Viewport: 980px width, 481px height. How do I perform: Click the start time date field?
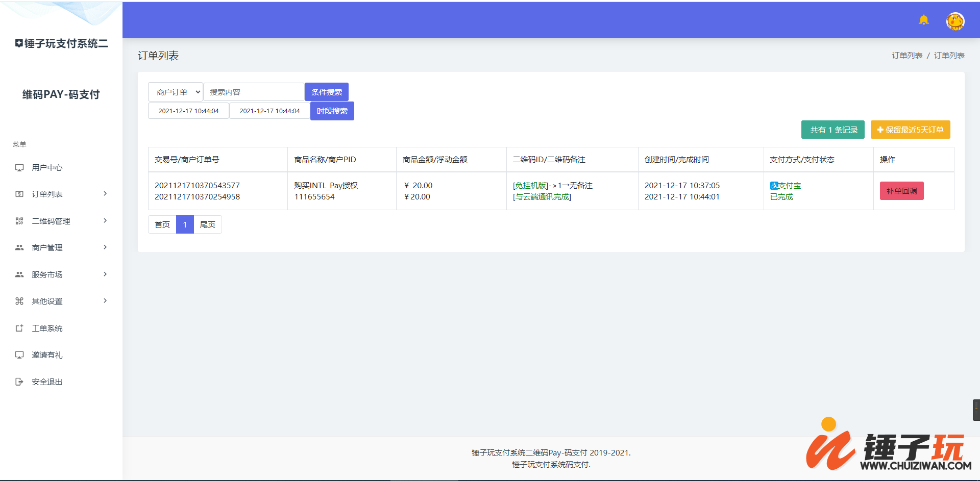[188, 111]
